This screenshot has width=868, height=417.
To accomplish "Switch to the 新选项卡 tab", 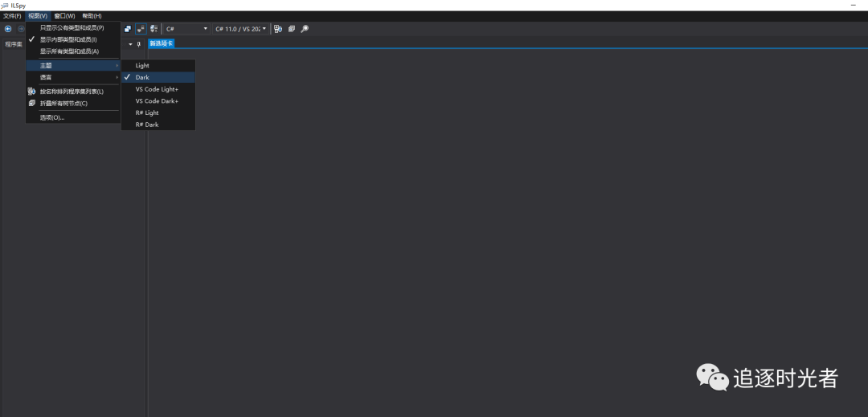I will coord(161,43).
